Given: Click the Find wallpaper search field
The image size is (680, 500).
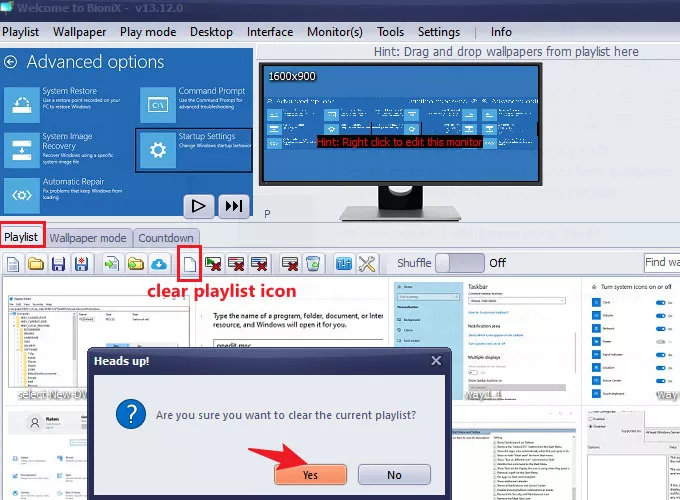Looking at the screenshot, I should pos(662,263).
